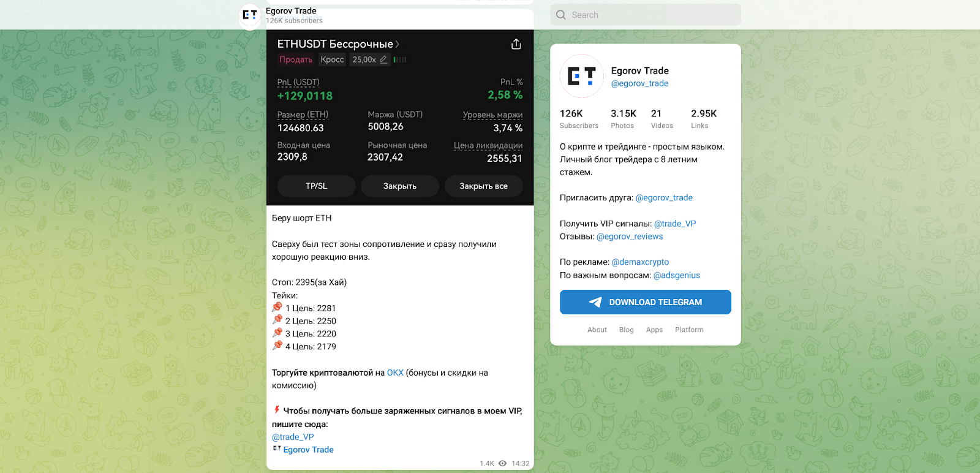
Task: Click the paper plane icon on download button
Action: pos(595,302)
